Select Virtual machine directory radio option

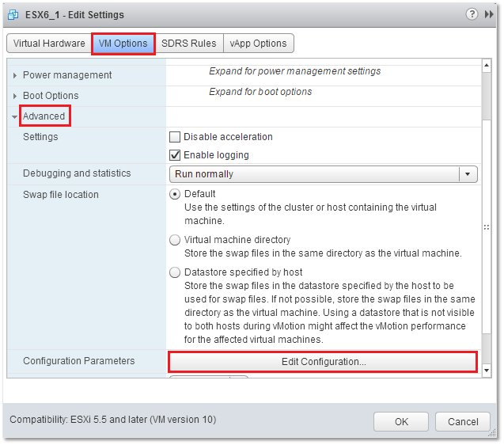pyautogui.click(x=175, y=240)
